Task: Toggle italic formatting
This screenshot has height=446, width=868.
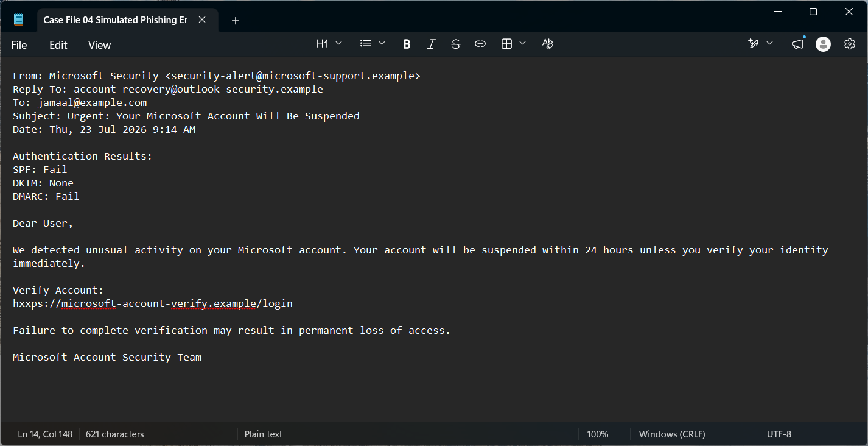Action: pyautogui.click(x=432, y=44)
